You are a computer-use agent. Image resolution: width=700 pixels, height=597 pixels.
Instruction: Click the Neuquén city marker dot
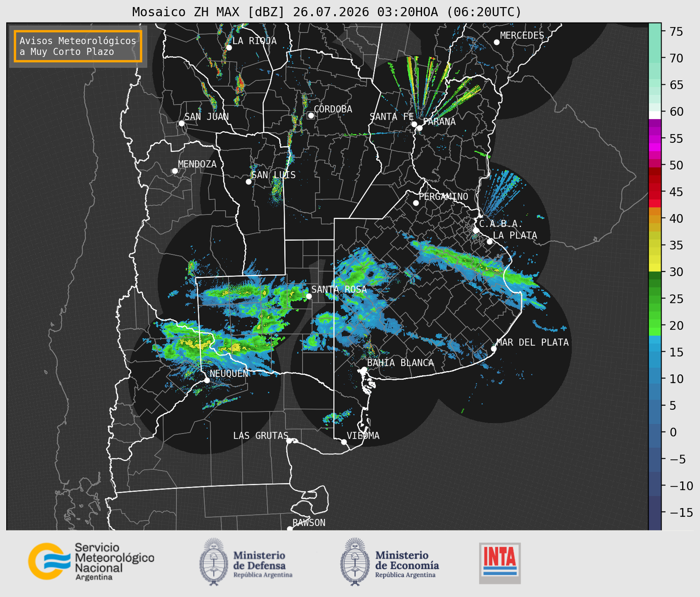[207, 380]
